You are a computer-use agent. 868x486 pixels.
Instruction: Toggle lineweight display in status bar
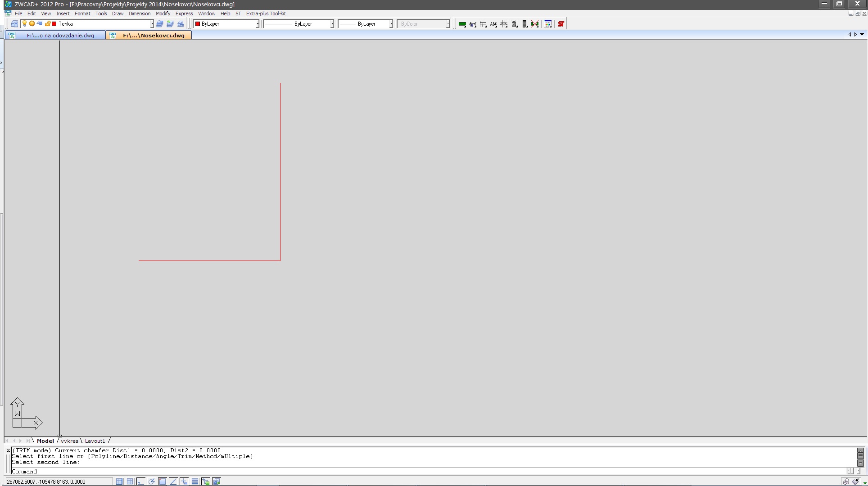tap(195, 481)
